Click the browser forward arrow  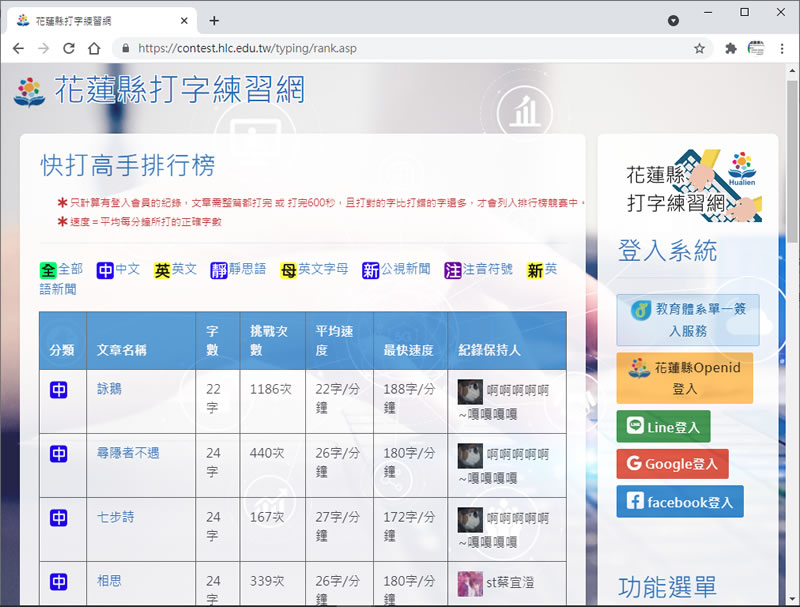[44, 48]
